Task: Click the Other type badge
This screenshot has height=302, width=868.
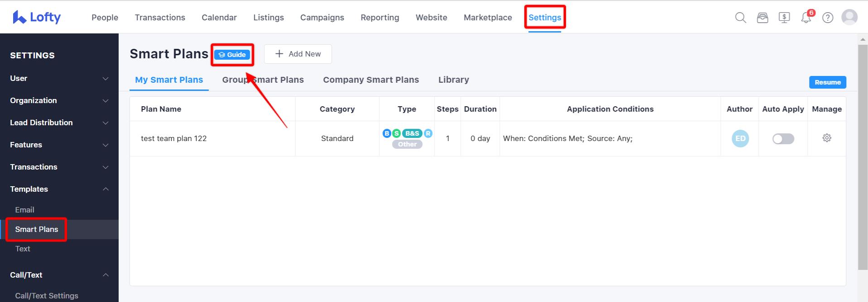Action: click(407, 144)
